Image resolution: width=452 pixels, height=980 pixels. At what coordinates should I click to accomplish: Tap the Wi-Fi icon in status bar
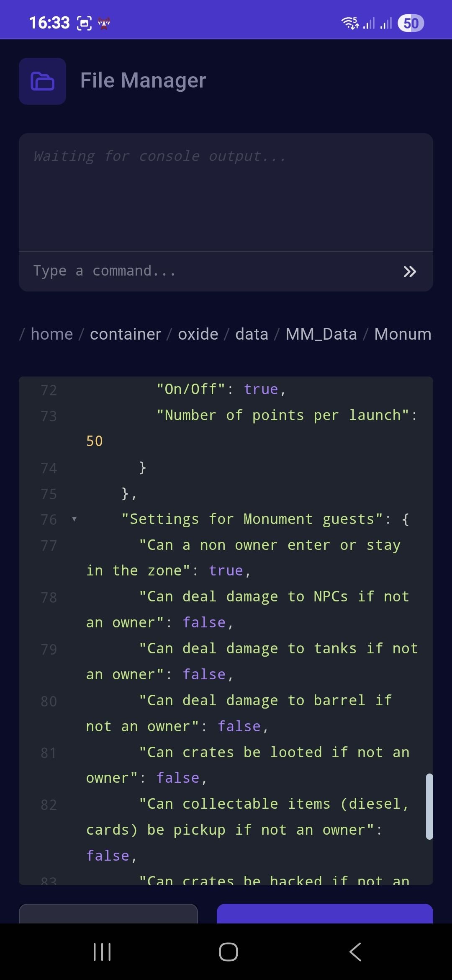point(349,23)
